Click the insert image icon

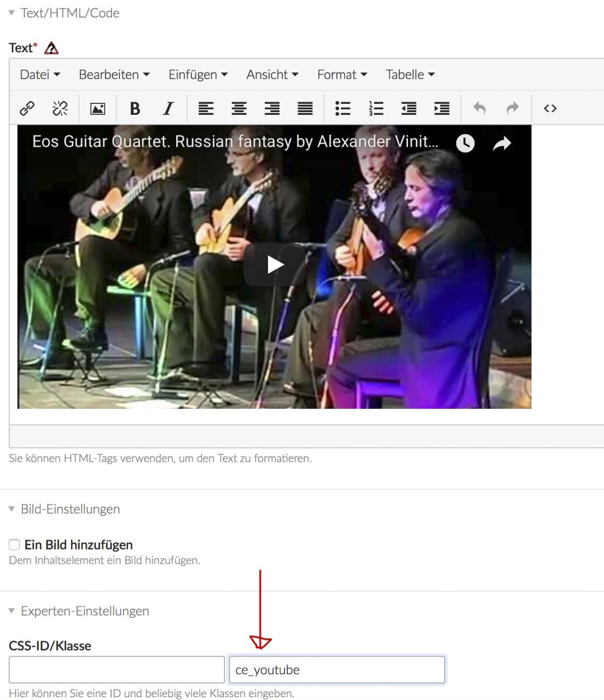[98, 108]
